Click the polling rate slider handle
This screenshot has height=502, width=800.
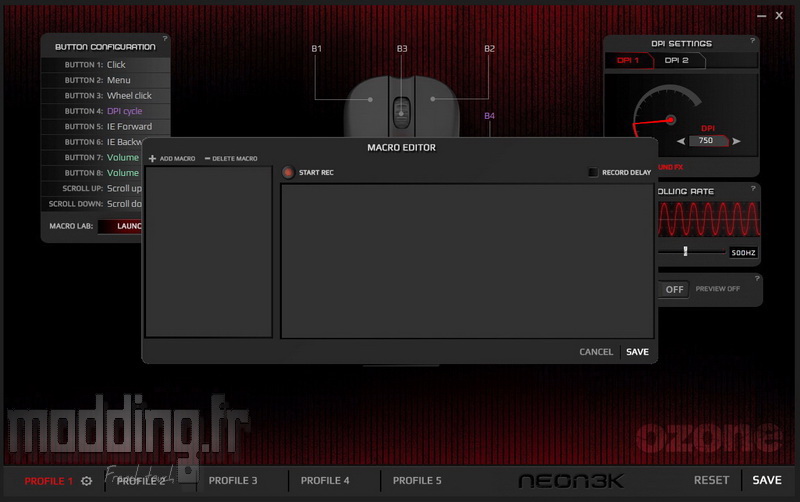(685, 251)
